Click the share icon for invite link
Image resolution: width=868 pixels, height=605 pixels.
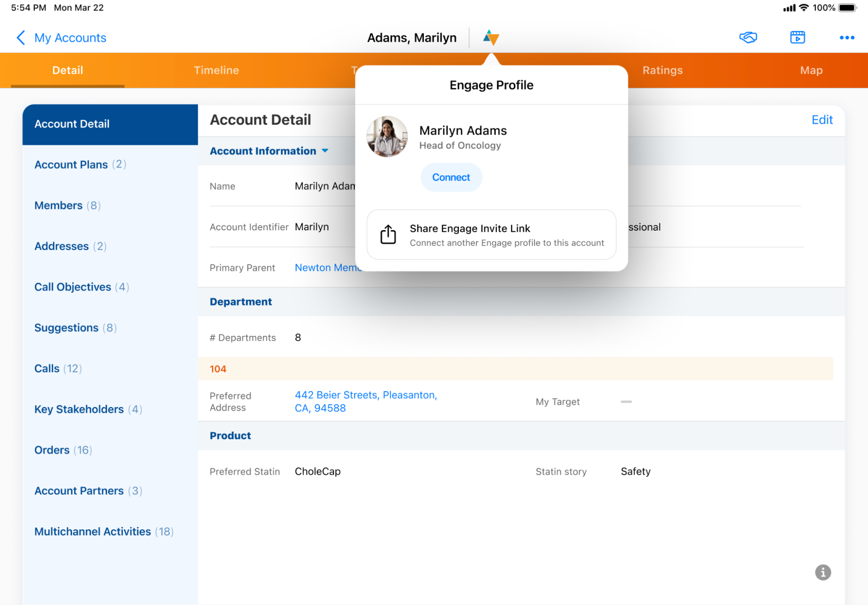(388, 235)
